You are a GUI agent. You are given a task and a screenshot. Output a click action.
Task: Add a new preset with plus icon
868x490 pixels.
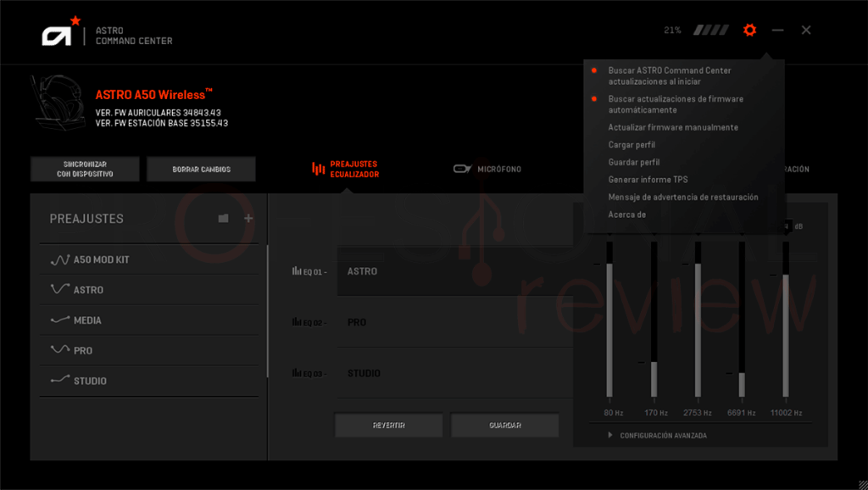point(248,218)
